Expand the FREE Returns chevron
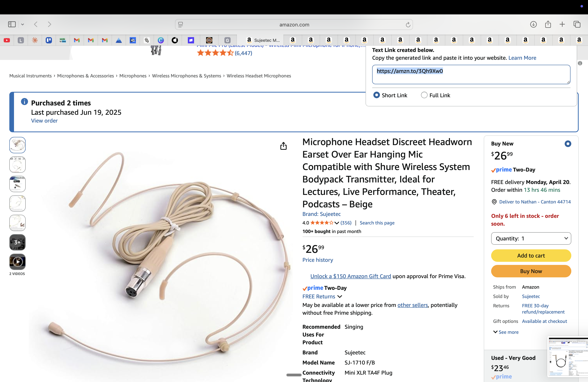 point(340,296)
